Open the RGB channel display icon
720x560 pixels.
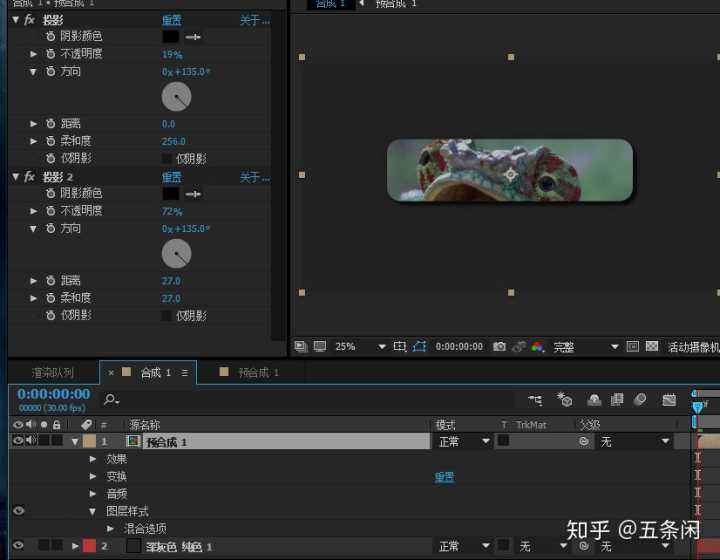coord(538,347)
